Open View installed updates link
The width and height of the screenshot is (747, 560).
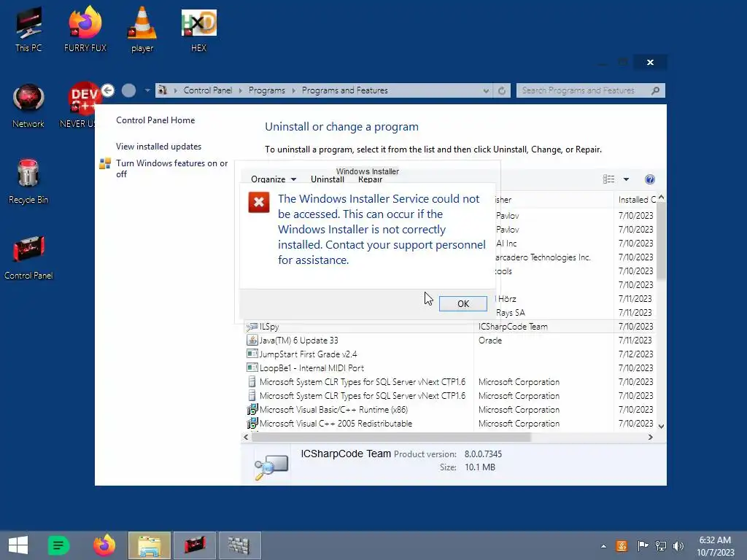point(158,146)
